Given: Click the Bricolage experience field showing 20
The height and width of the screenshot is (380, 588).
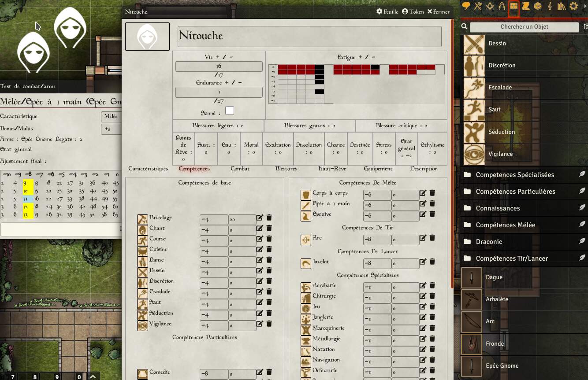Looking at the screenshot, I should point(242,219).
